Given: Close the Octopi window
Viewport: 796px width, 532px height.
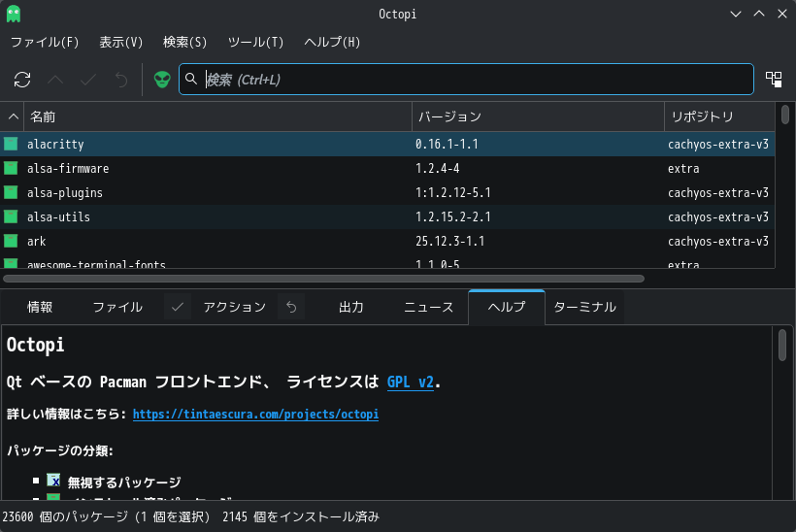Looking at the screenshot, I should click(x=782, y=14).
